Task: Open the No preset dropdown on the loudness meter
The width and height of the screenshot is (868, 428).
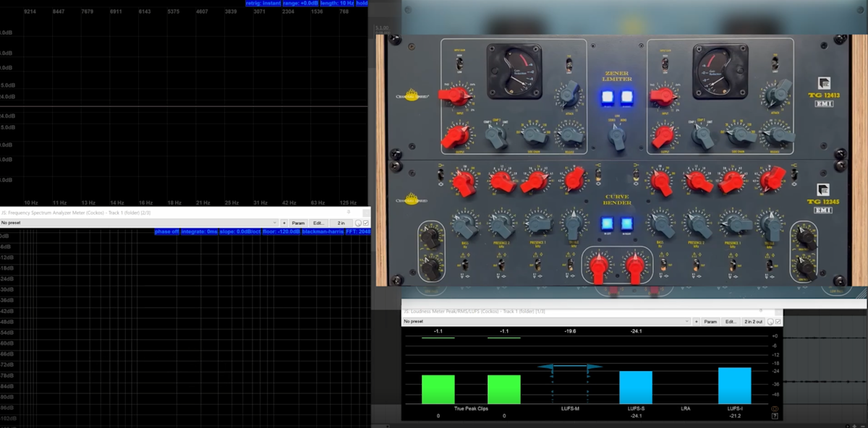Action: pos(470,322)
